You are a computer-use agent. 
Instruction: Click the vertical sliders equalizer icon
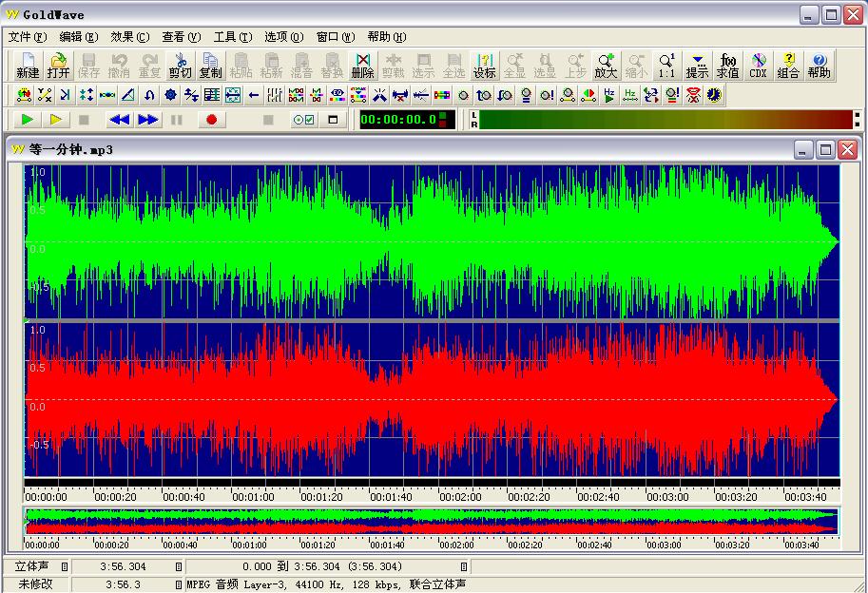tap(275, 95)
